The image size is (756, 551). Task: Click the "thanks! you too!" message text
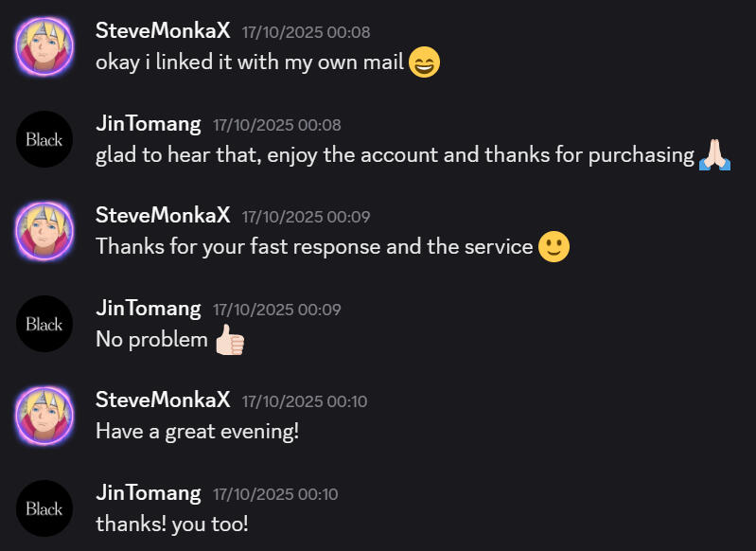tap(171, 524)
